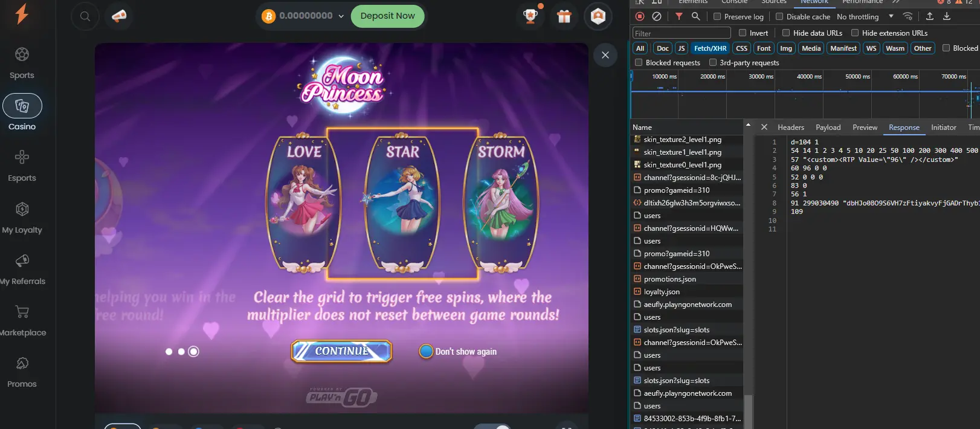Viewport: 980px width, 429px height.
Task: Filter requests by Fetch/XHR type
Action: (711, 48)
